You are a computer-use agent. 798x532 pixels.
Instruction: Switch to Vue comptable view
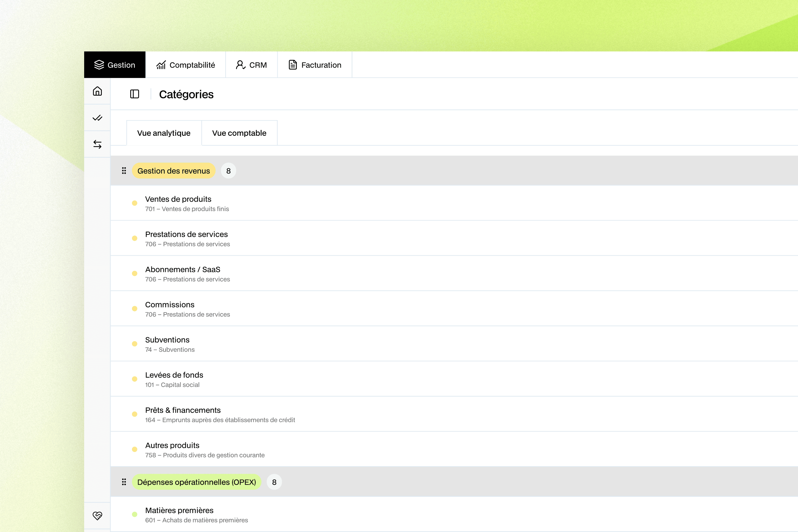pyautogui.click(x=239, y=133)
